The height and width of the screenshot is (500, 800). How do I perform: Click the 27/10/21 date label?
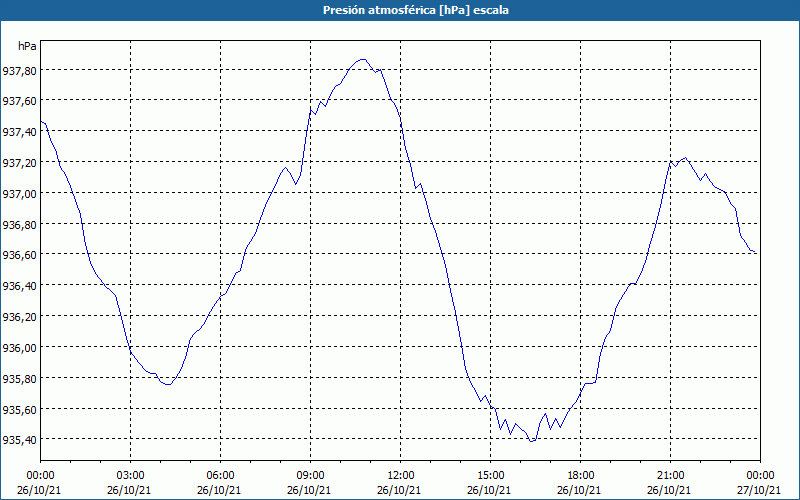point(759,490)
